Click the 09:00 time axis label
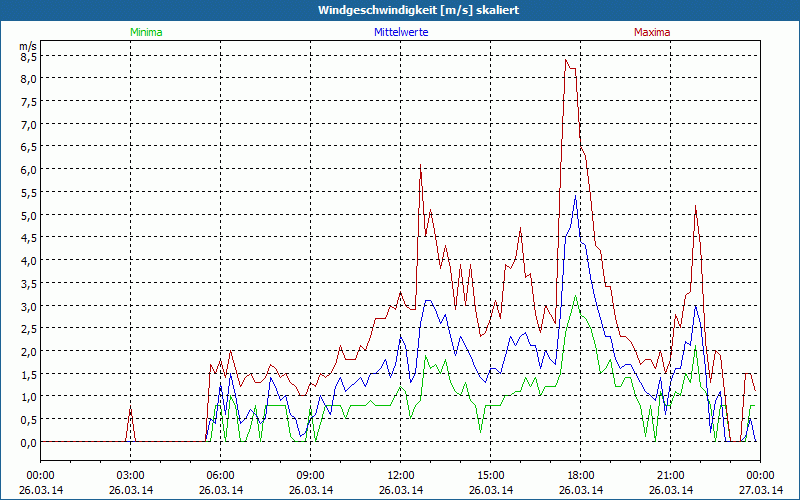This screenshot has width=800, height=500. (x=310, y=475)
